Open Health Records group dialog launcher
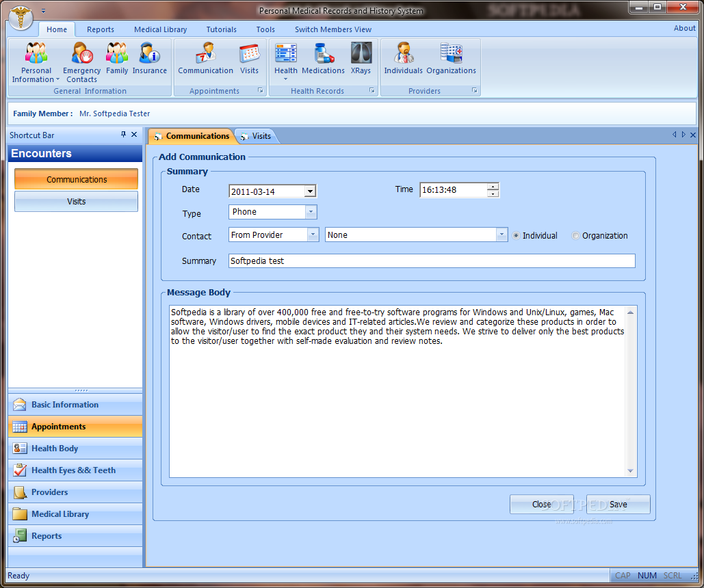The height and width of the screenshot is (588, 704). click(x=371, y=90)
